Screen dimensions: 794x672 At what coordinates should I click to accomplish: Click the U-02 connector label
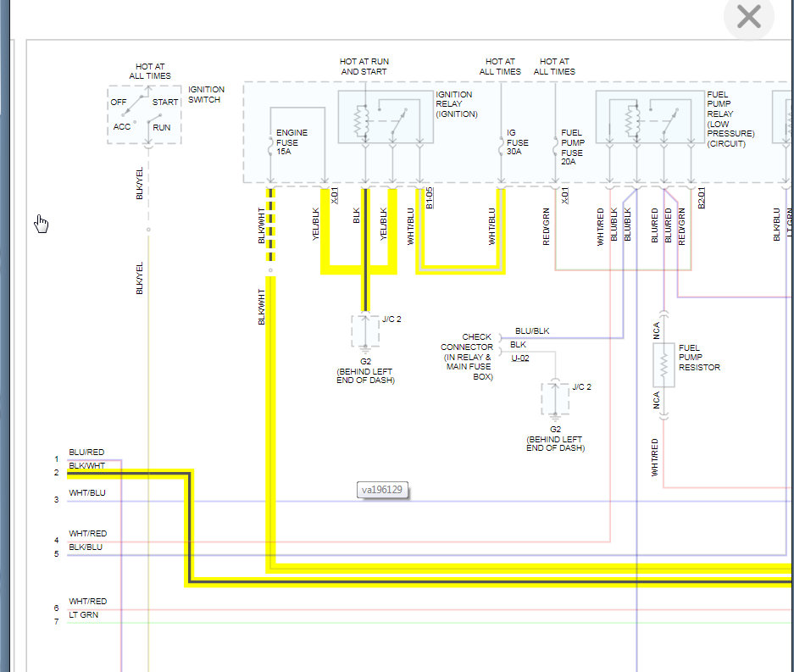pyautogui.click(x=520, y=358)
